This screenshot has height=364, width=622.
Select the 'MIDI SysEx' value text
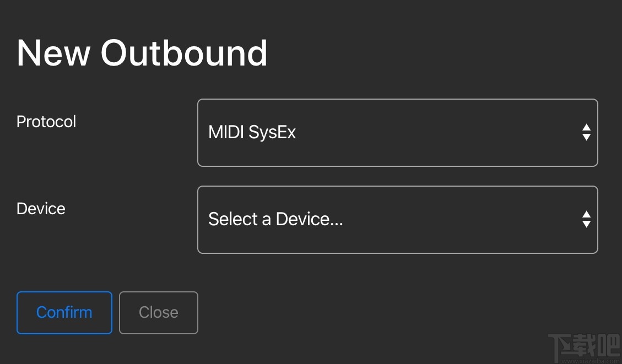(x=252, y=132)
